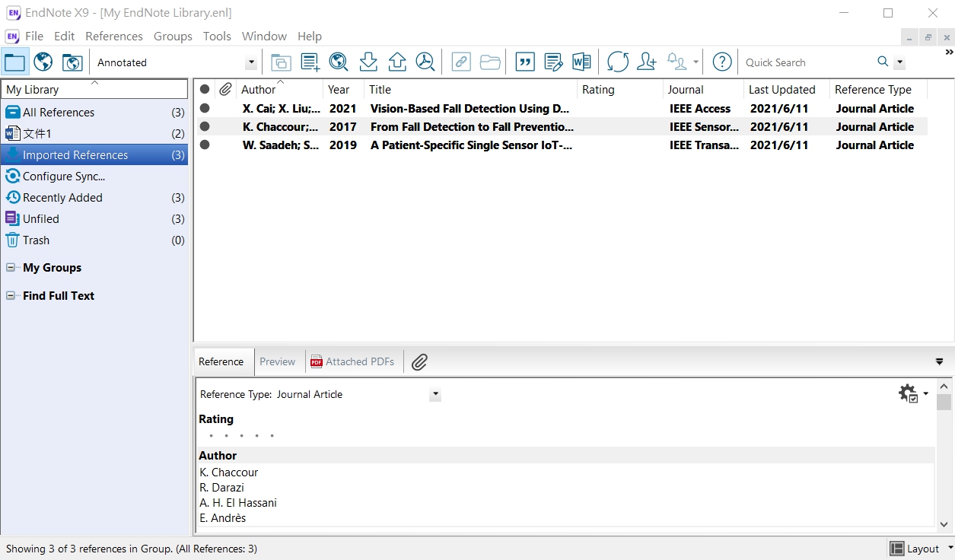The width and height of the screenshot is (955, 560).
Task: Expand the toolbar overflow chevron
Action: (949, 52)
